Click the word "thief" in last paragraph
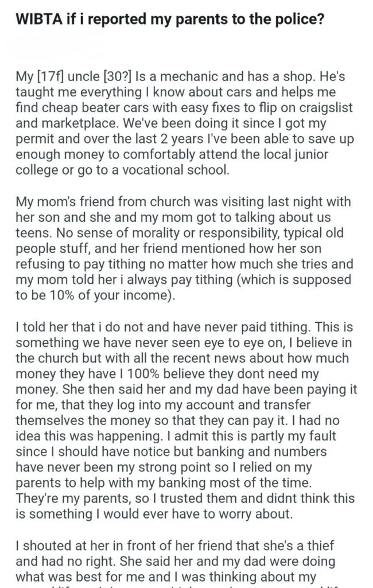The image size is (373, 588). pos(321,546)
